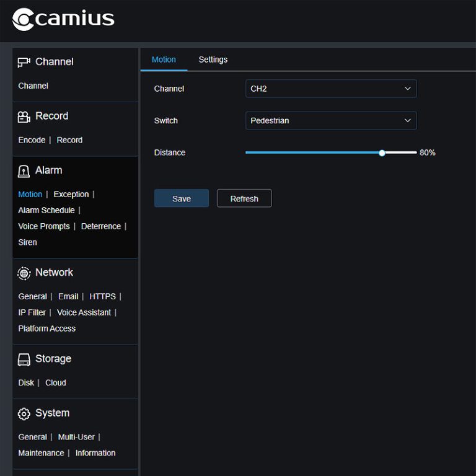Switch to the Motion tab
Image resolution: width=476 pixels, height=476 pixels.
click(x=164, y=59)
